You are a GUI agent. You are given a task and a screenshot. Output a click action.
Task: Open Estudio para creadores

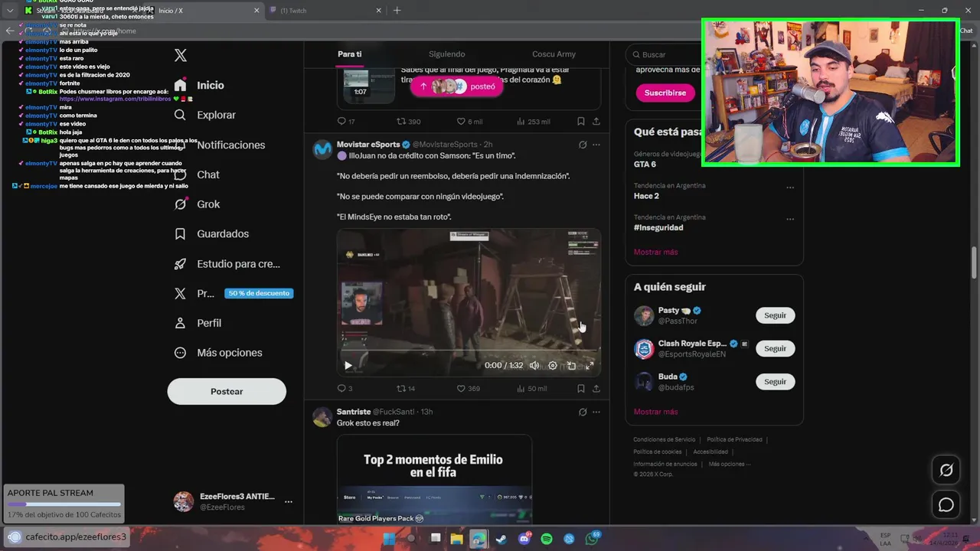click(227, 263)
